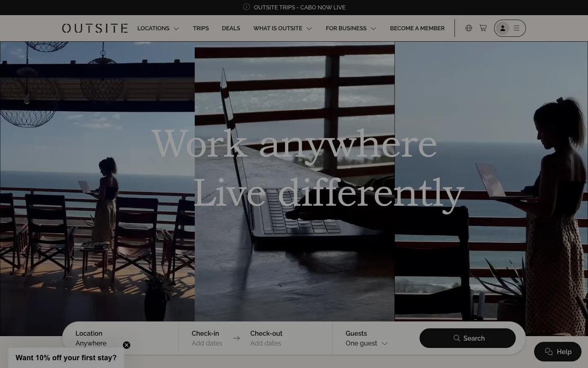Click the info icon in announcement bar
Image resolution: width=588 pixels, height=368 pixels.
247,7
